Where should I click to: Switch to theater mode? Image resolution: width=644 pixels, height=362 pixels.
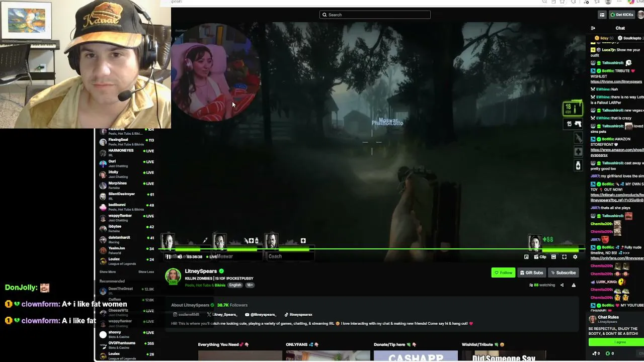coord(553,257)
